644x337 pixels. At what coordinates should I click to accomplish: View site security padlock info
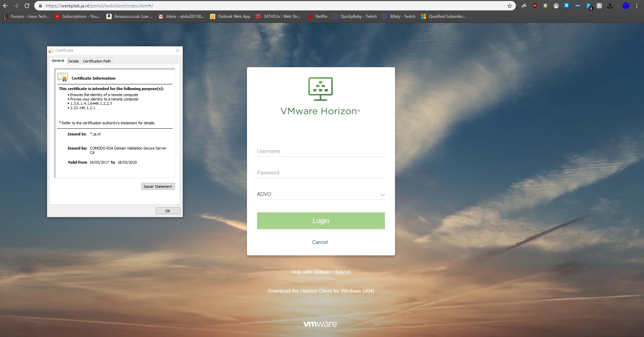point(40,6)
